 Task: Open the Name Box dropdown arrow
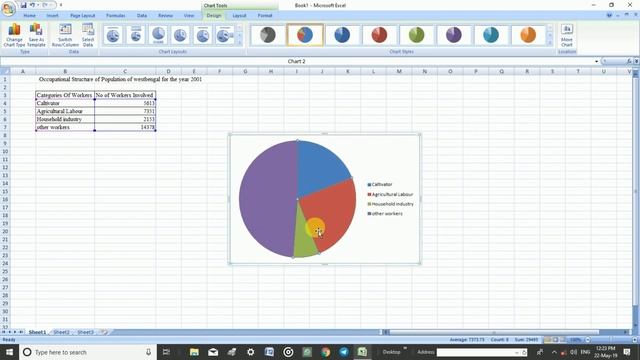coord(596,61)
